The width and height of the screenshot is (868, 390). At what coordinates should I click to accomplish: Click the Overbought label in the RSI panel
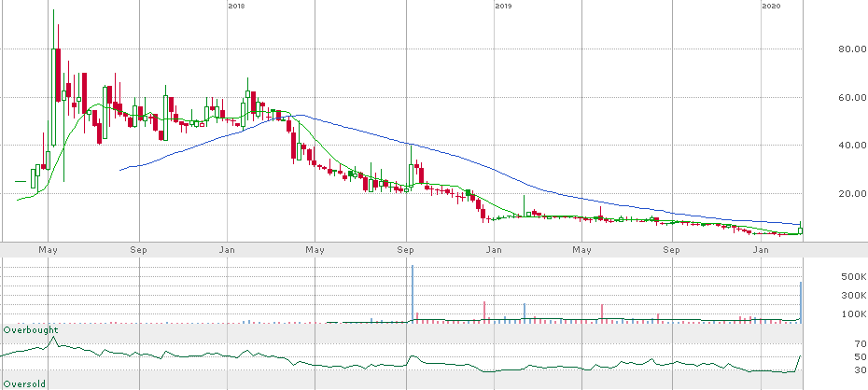[31, 330]
